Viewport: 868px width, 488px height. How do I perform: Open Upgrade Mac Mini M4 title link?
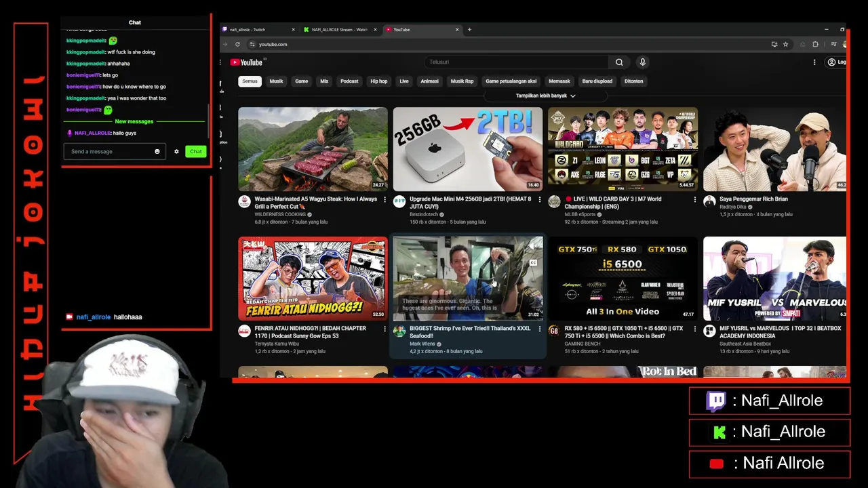click(x=471, y=203)
